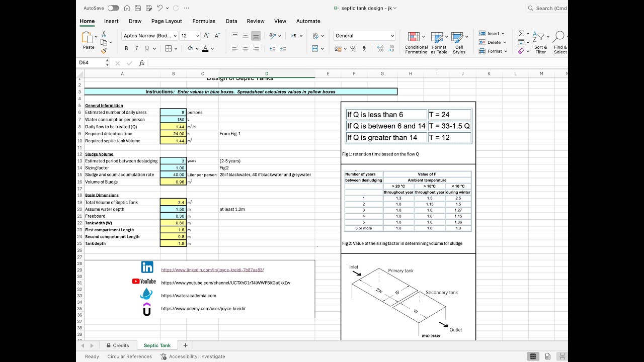Click the Top Align icon

(x=235, y=36)
